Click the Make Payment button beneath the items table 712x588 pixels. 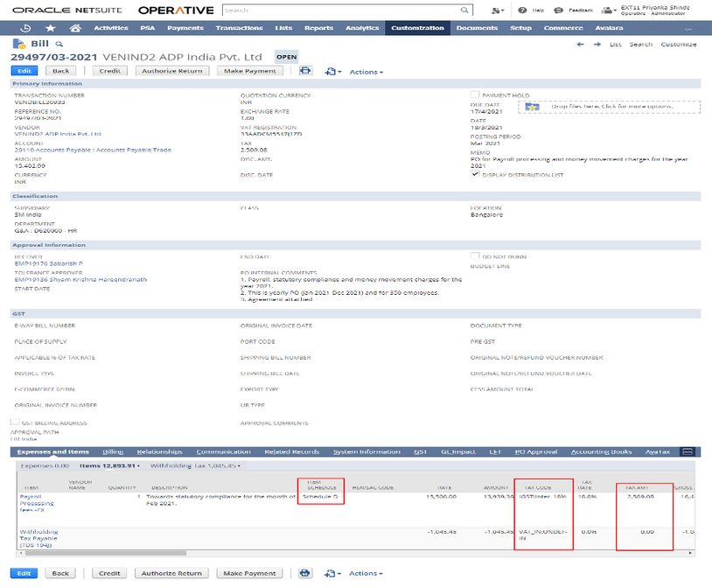click(249, 573)
